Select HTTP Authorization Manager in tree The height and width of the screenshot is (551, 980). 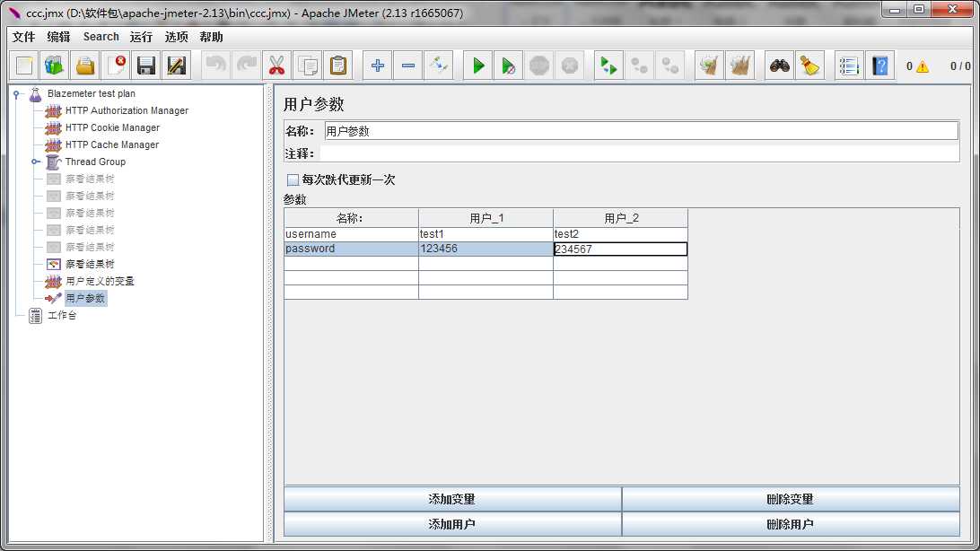click(x=127, y=110)
